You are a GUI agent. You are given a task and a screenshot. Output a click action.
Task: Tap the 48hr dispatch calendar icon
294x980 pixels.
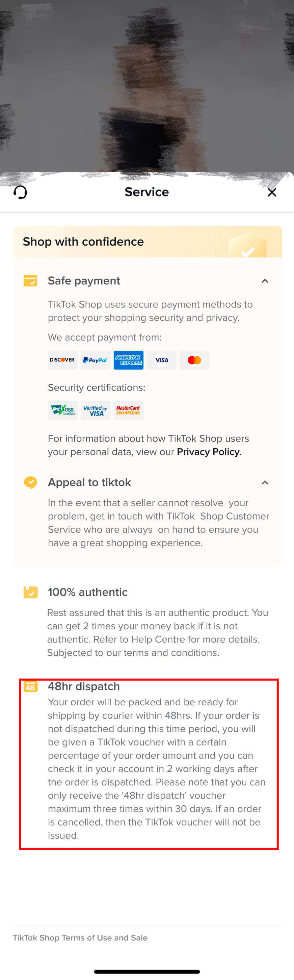[x=30, y=687]
